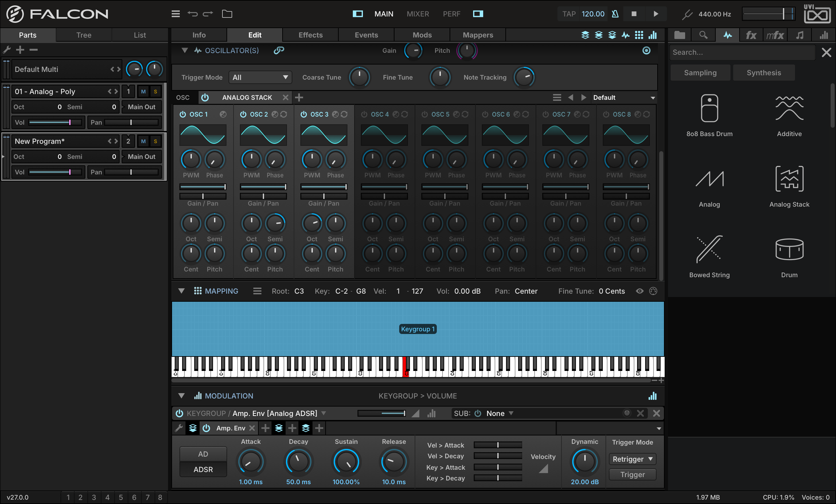Image resolution: width=836 pixels, height=504 pixels.
Task: Toggle OSC 4 power button
Action: (x=364, y=114)
